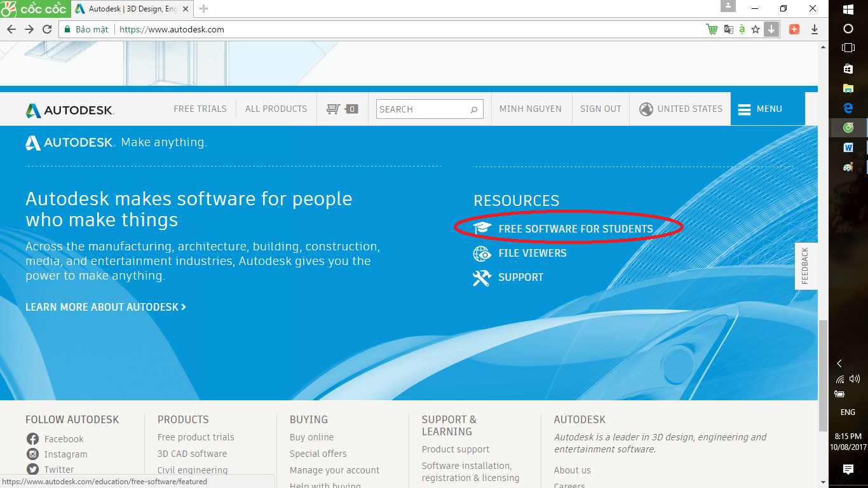Image resolution: width=868 pixels, height=488 pixels.
Task: Click LEARN MORE ABOUT AUTODESK link
Action: 105,307
